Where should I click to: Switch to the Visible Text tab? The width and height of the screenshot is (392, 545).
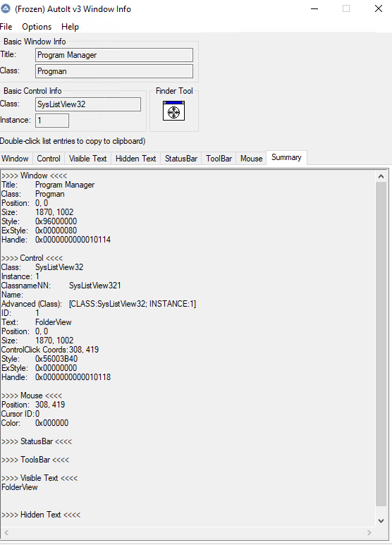[87, 159]
